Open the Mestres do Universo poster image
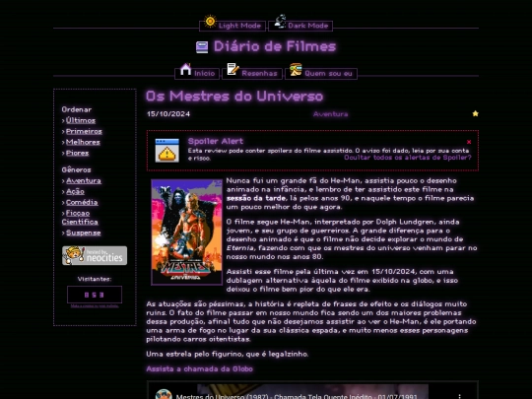 point(186,233)
